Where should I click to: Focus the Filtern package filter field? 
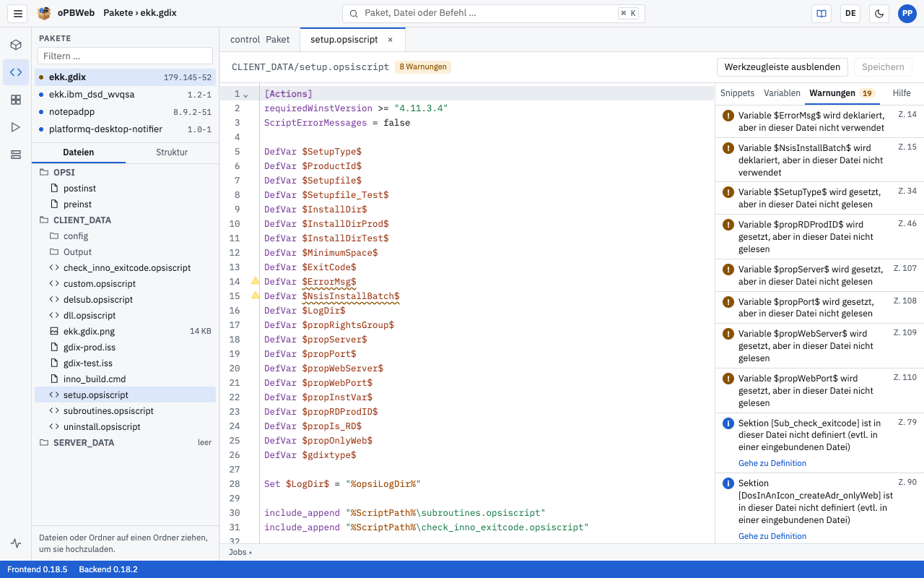pos(126,56)
